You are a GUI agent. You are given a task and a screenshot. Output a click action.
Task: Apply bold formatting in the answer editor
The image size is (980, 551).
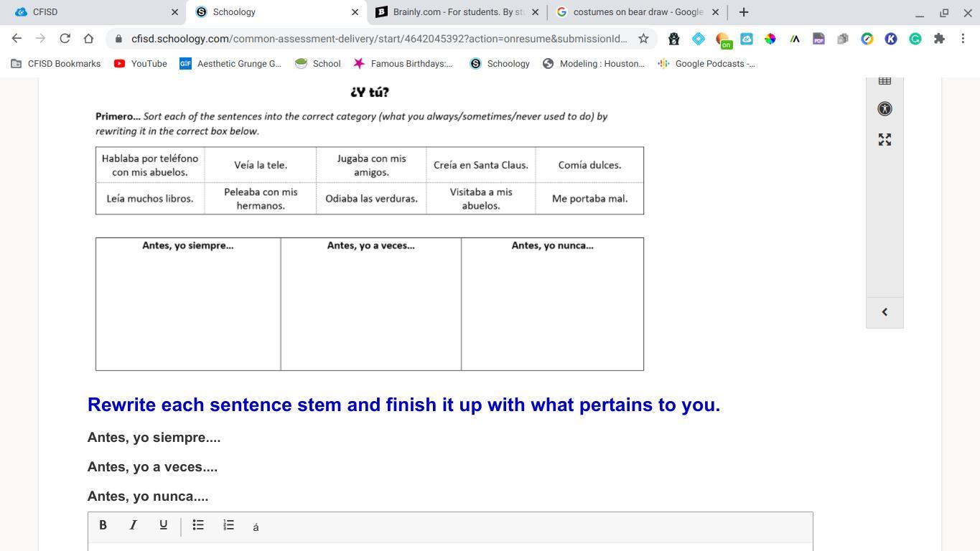103,525
